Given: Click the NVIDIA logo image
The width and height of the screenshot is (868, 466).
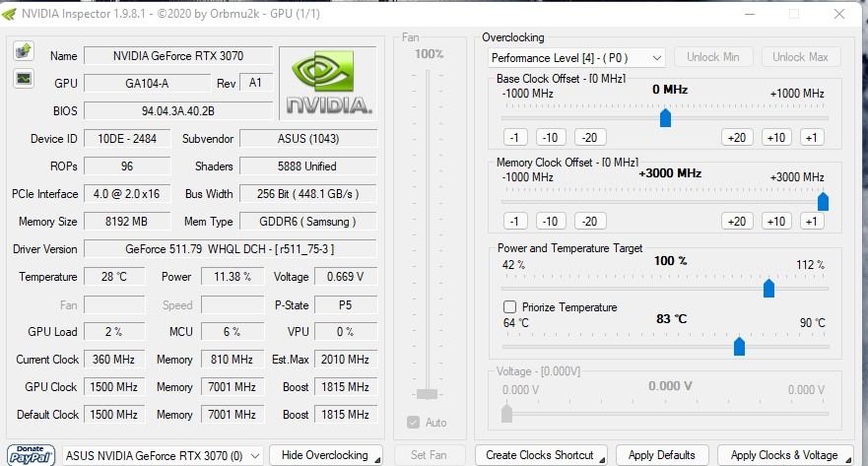Looking at the screenshot, I should [328, 83].
